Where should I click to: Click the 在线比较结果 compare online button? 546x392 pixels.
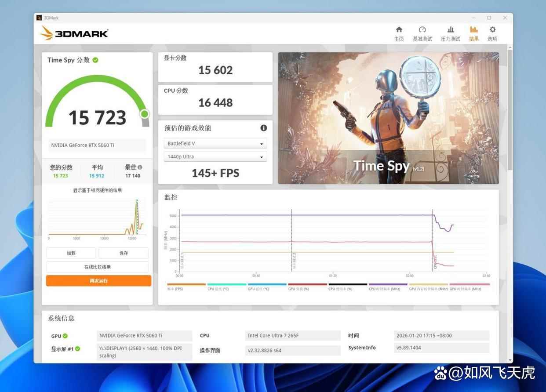pos(98,267)
